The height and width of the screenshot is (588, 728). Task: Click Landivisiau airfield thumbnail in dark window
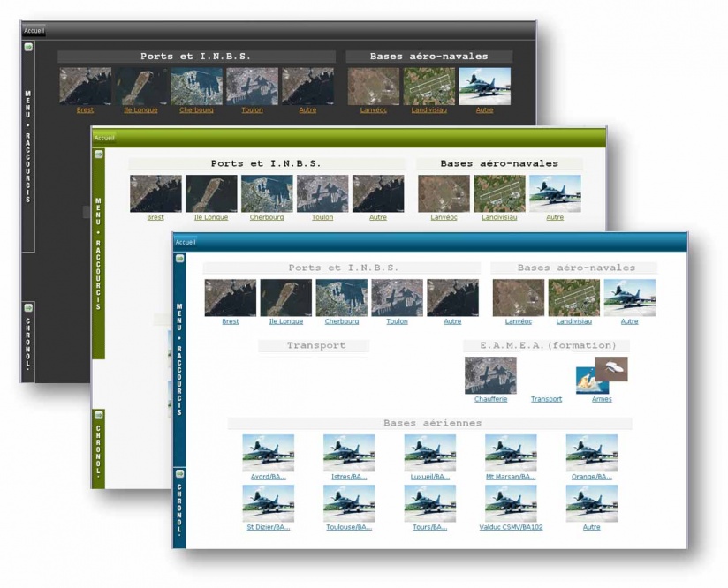(x=429, y=87)
